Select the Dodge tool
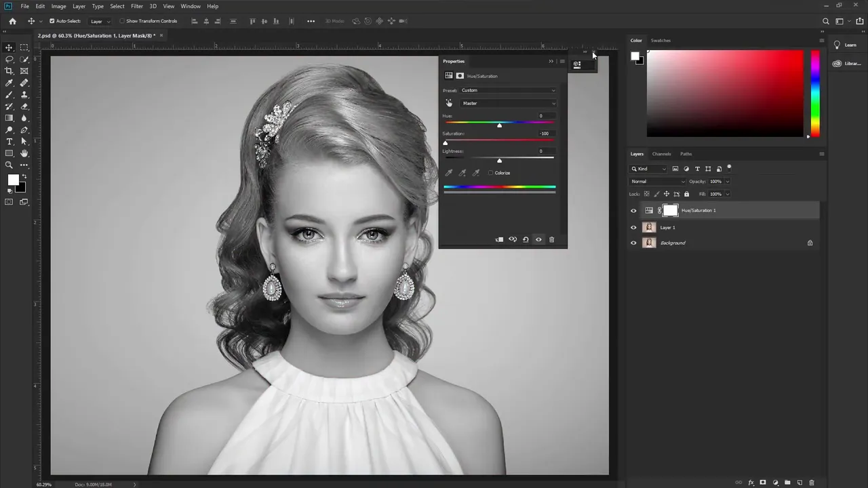 (9, 129)
